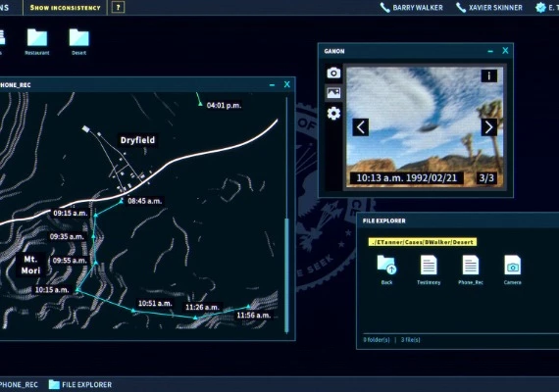Screen dimensions: 559x392
Task: Go to next photo in Ganon viewer
Action: pyautogui.click(x=489, y=127)
